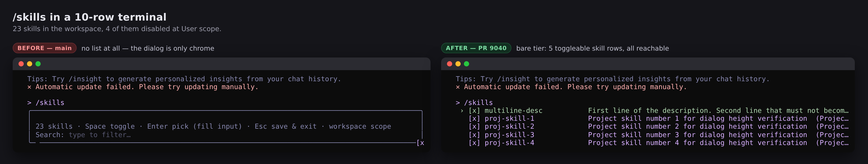Click the yellow dot in the left terminal

[29, 64]
